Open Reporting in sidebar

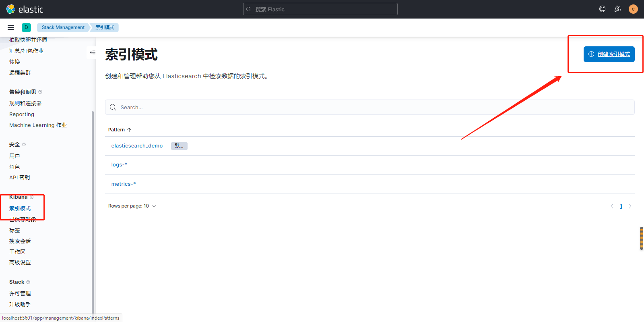click(x=22, y=114)
